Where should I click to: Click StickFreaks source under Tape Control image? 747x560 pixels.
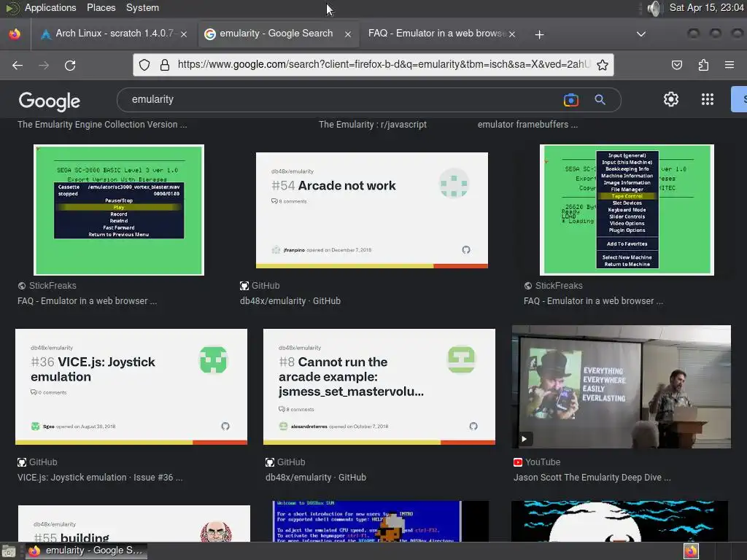(x=559, y=286)
